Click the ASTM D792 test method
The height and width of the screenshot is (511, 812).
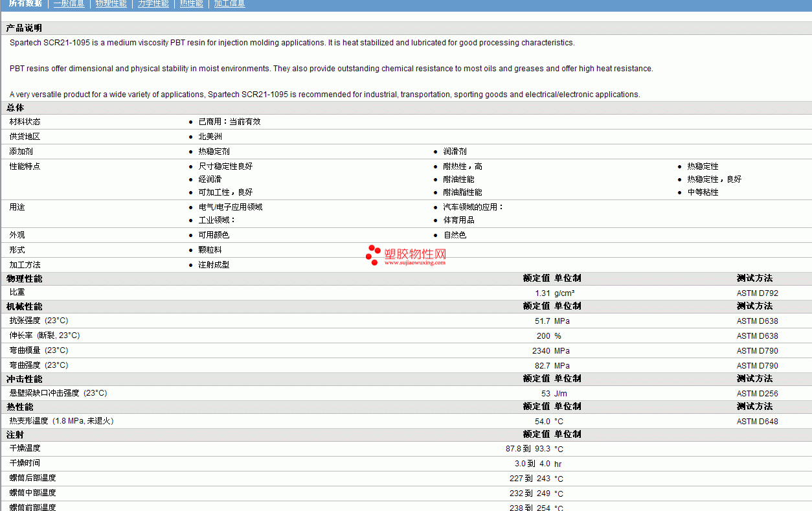coord(758,293)
